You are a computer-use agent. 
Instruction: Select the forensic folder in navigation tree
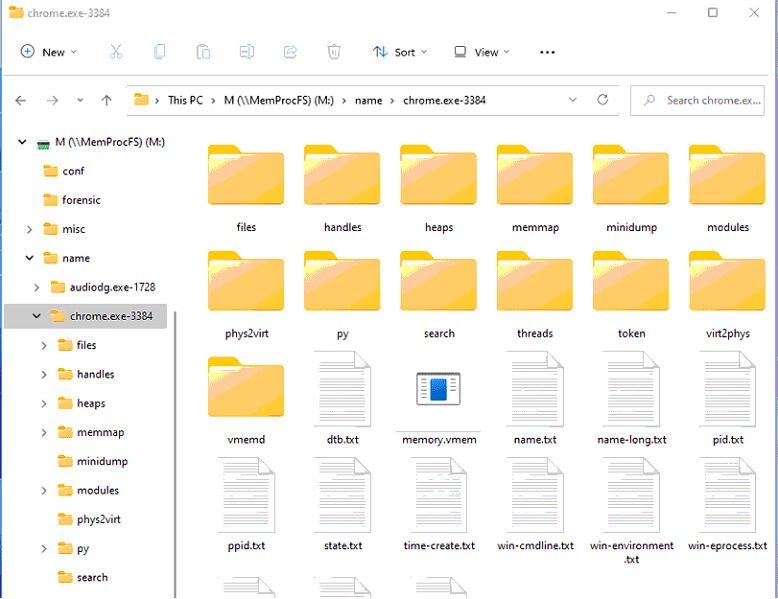coord(81,200)
